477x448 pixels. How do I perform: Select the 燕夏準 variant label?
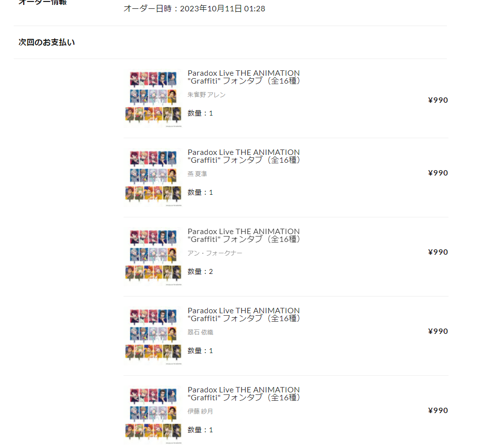point(197,174)
